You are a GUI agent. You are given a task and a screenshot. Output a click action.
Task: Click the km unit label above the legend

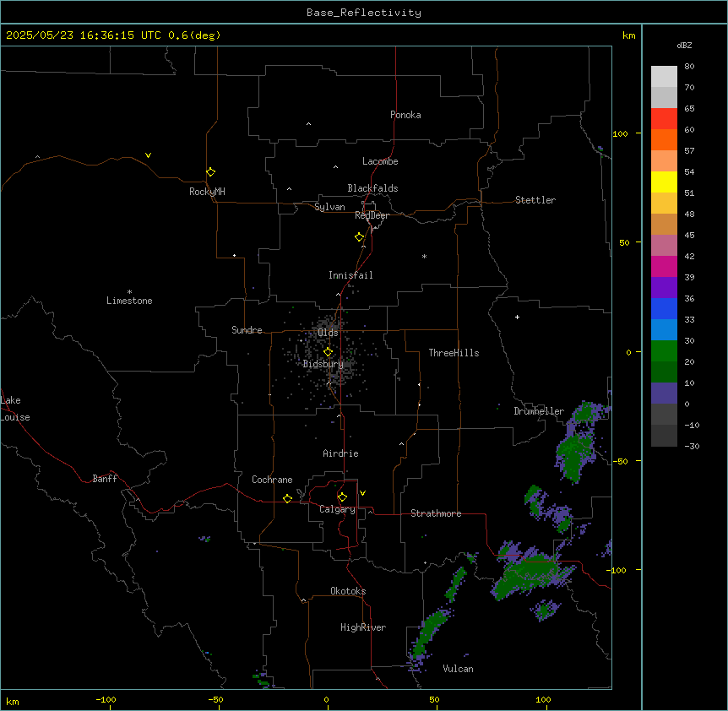(629, 35)
